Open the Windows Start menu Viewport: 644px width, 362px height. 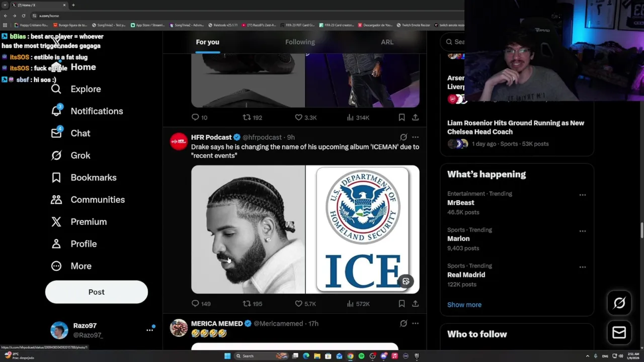coord(227,356)
